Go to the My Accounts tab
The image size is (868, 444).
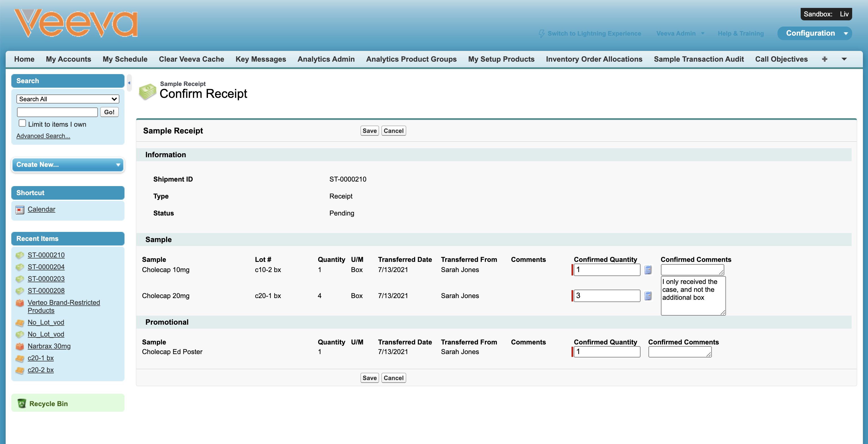(68, 59)
